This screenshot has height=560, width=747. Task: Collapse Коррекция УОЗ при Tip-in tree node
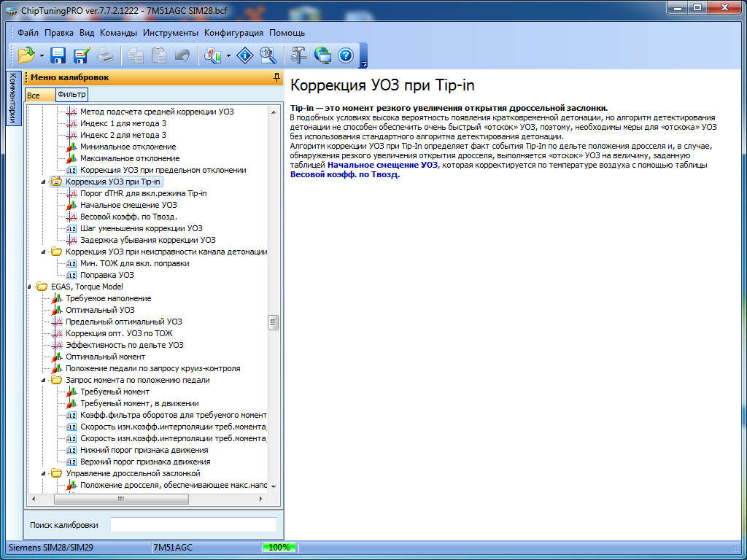(x=44, y=182)
